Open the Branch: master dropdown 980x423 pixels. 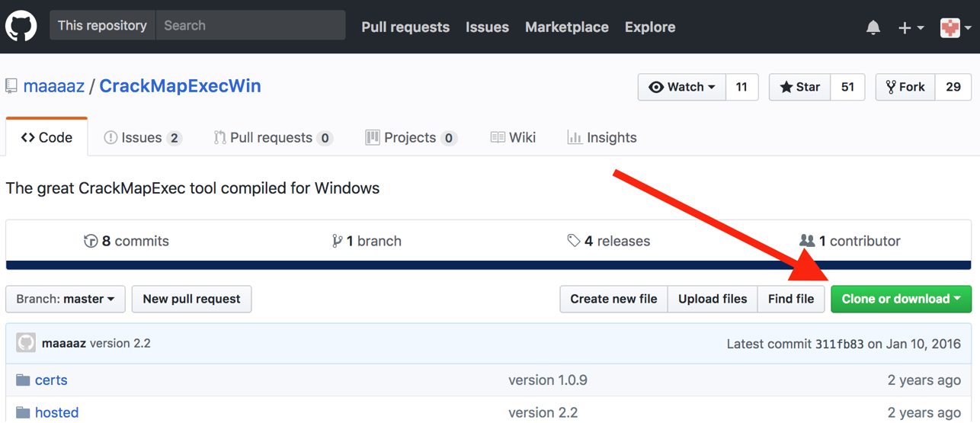(x=66, y=299)
